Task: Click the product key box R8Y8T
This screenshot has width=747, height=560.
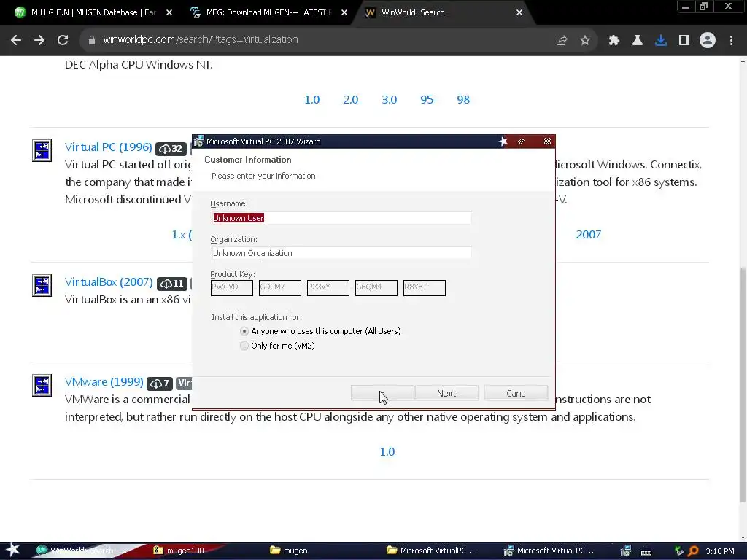Action: pos(425,287)
